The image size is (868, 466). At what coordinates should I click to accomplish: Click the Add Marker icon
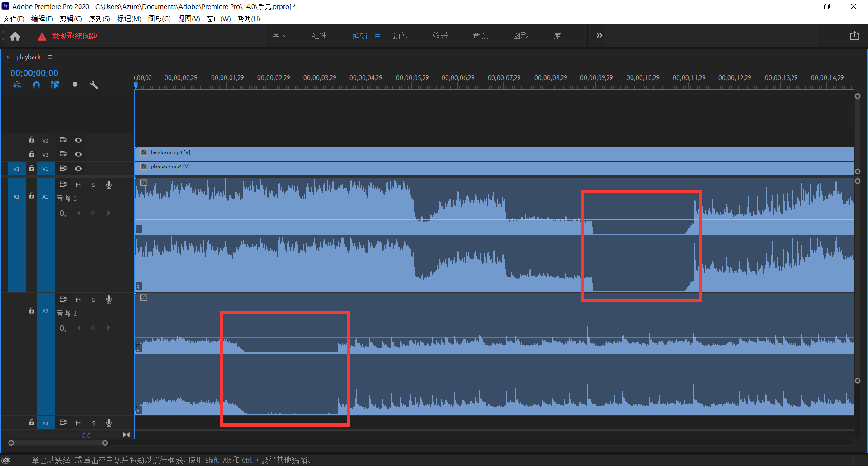(75, 85)
